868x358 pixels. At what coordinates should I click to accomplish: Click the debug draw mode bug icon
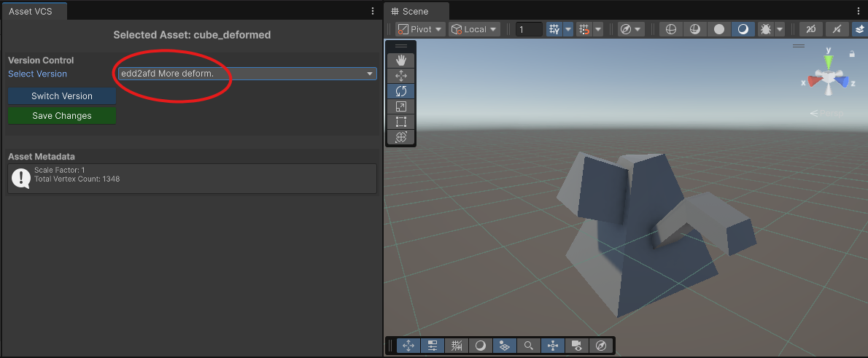(x=766, y=29)
